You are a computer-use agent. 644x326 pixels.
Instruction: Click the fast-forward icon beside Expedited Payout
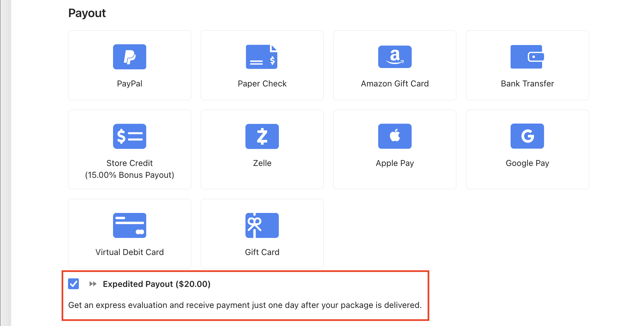pos(93,284)
